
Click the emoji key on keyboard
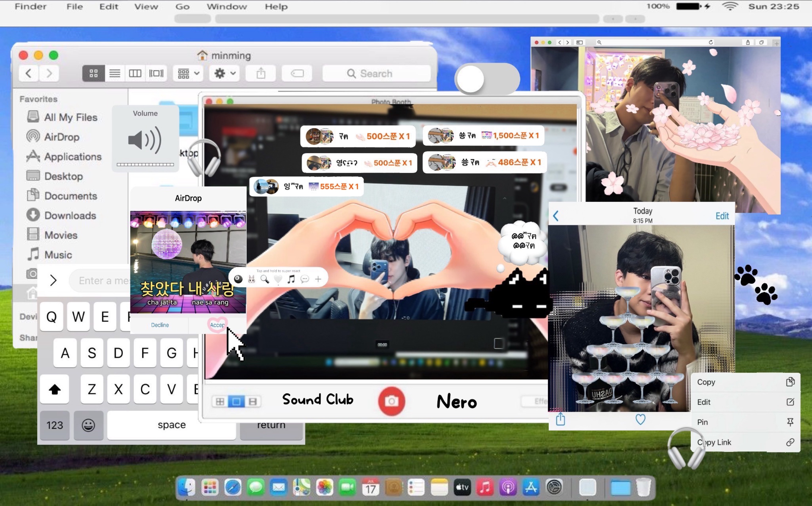88,425
